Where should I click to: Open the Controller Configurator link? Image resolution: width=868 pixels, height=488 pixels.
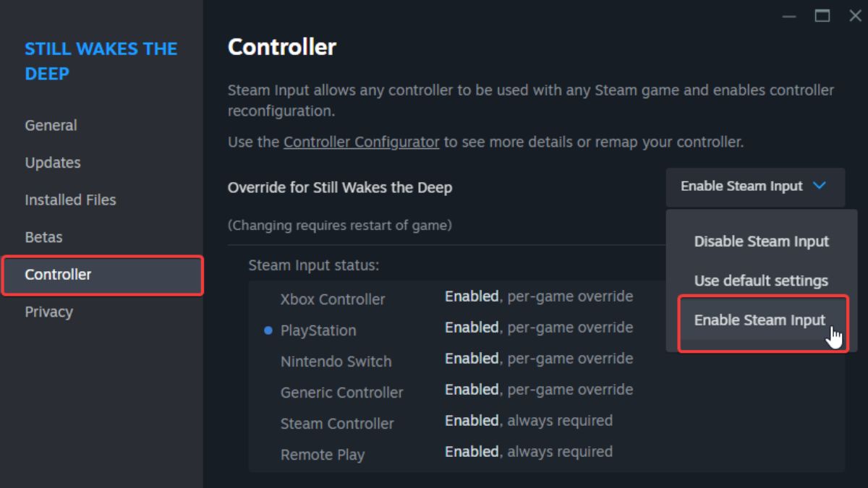pos(362,142)
